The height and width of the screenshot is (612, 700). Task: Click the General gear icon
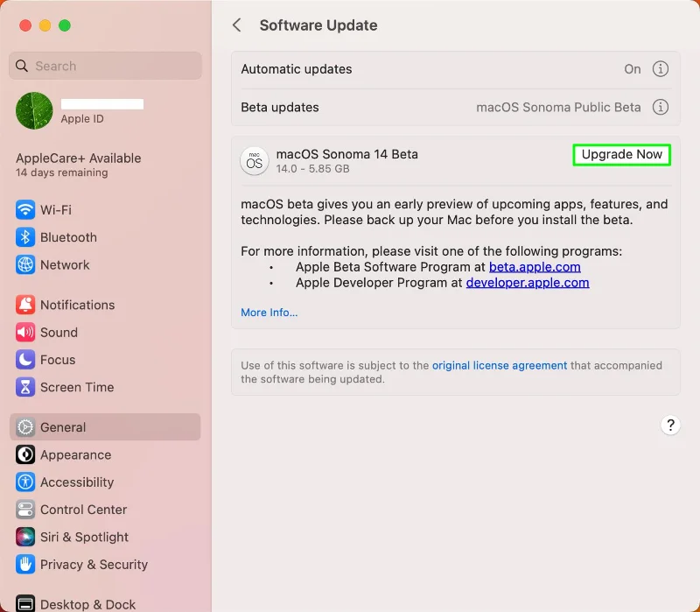pyautogui.click(x=25, y=427)
